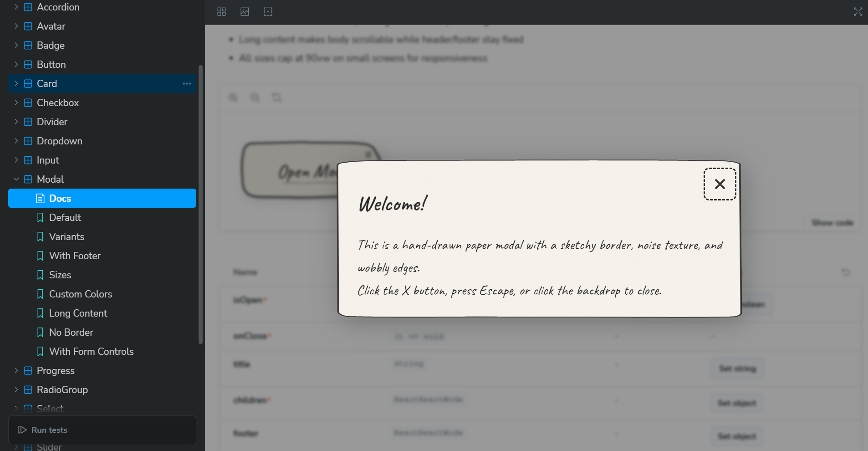This screenshot has width=868, height=451.
Task: Click Set object for footer prop
Action: point(737,436)
